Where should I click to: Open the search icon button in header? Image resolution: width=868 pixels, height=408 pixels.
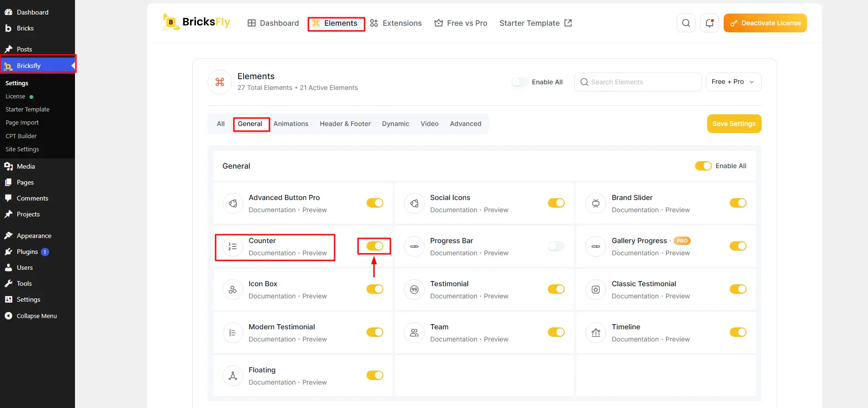(x=686, y=23)
